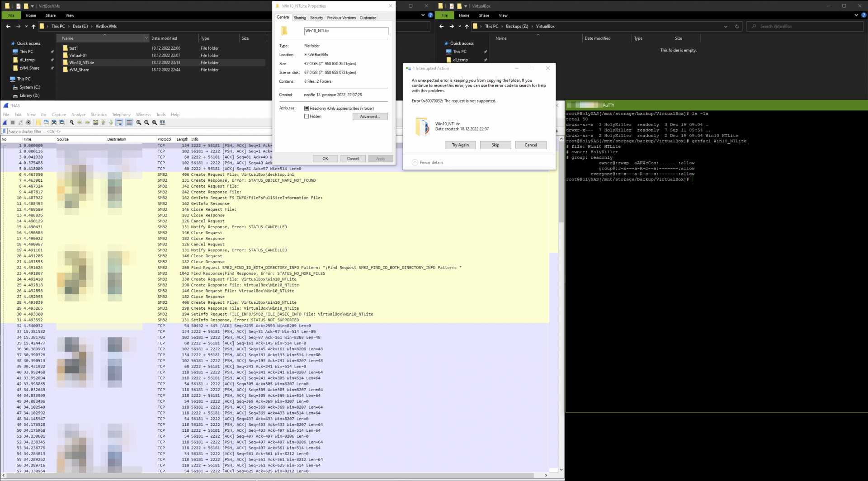Go to previous packet in Wireshark
868x481 pixels.
tap(80, 123)
